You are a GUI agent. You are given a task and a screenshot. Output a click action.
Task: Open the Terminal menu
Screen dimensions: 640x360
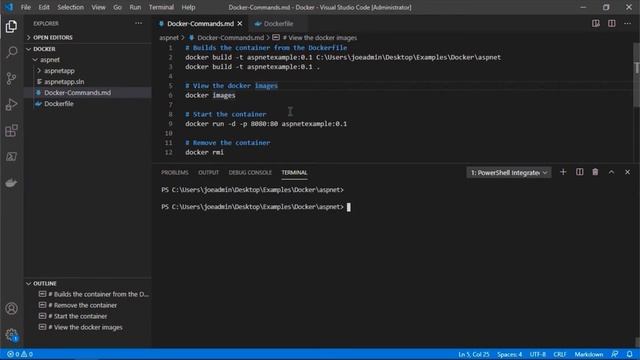pos(161,7)
